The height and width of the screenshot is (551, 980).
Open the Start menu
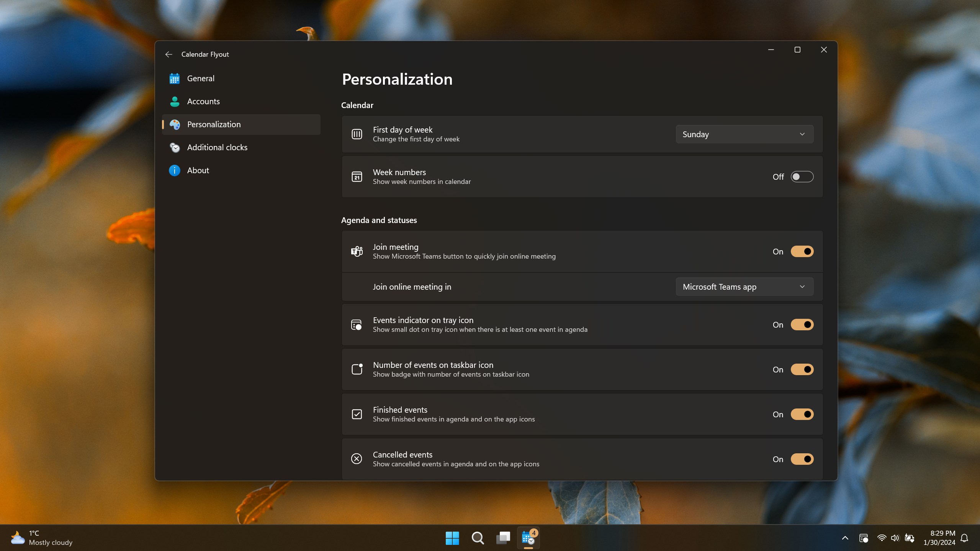(452, 538)
